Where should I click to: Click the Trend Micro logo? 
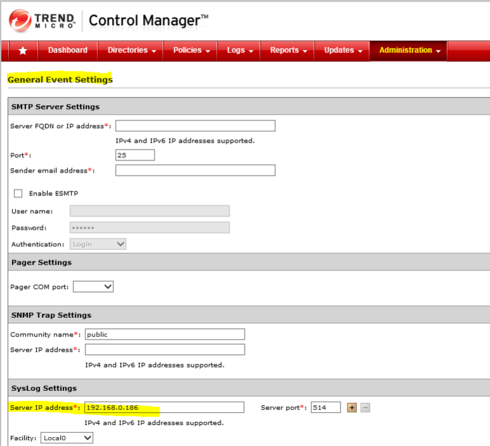pos(42,21)
